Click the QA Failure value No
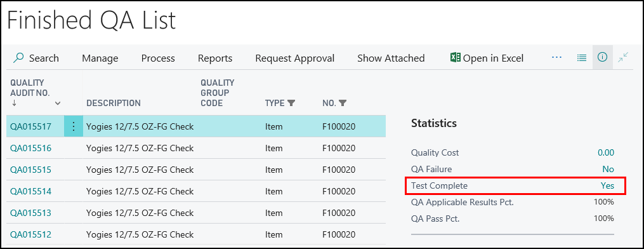This screenshot has height=249, width=644. [608, 170]
